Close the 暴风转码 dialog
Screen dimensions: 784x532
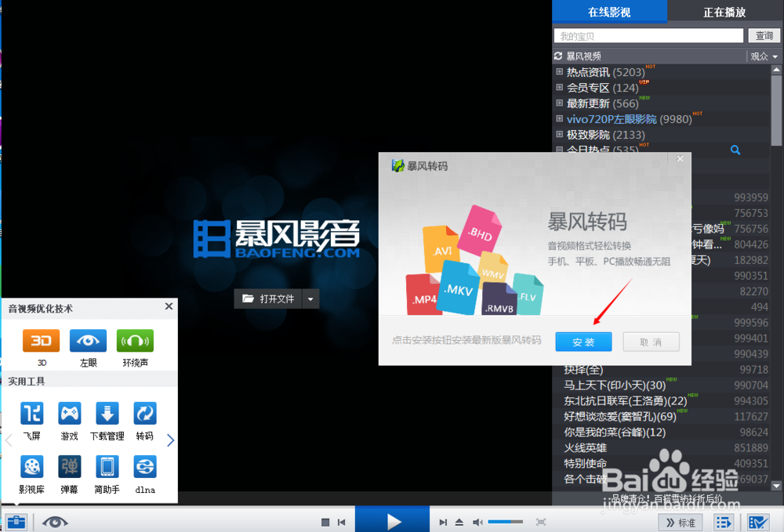click(x=680, y=159)
